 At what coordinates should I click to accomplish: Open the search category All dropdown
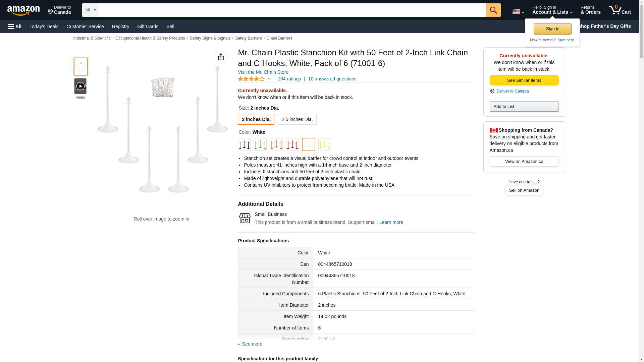pos(90,10)
